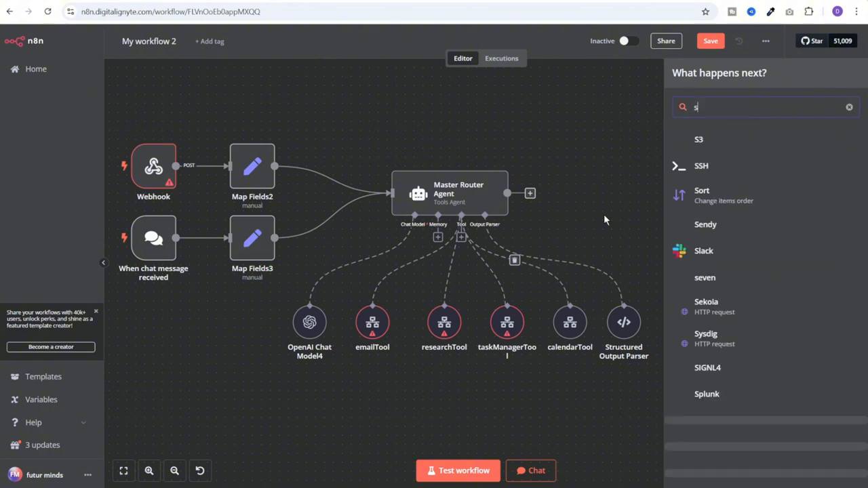868x488 pixels.
Task: Open the taskManagerTool node
Action: click(507, 322)
